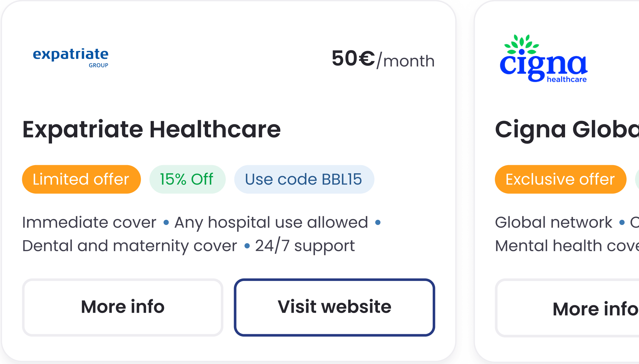This screenshot has width=639, height=364.
Task: Click the Use code BBL15 tag
Action: (304, 179)
